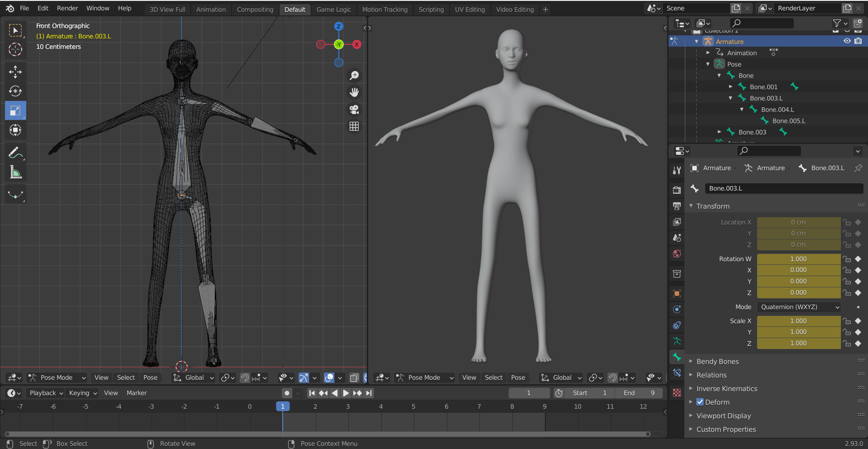Screen dimensions: 868x449
Task: Open the View Layer properties tab
Action: pyautogui.click(x=677, y=222)
